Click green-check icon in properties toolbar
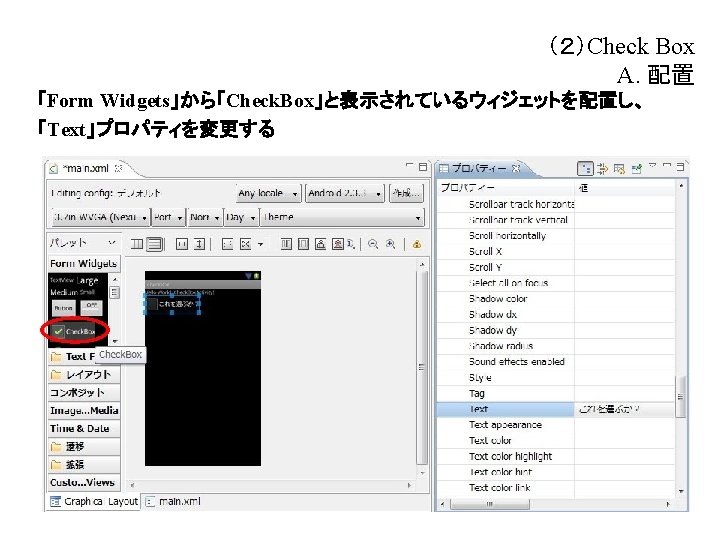Screen dimensions: 720x540 [x=636, y=169]
